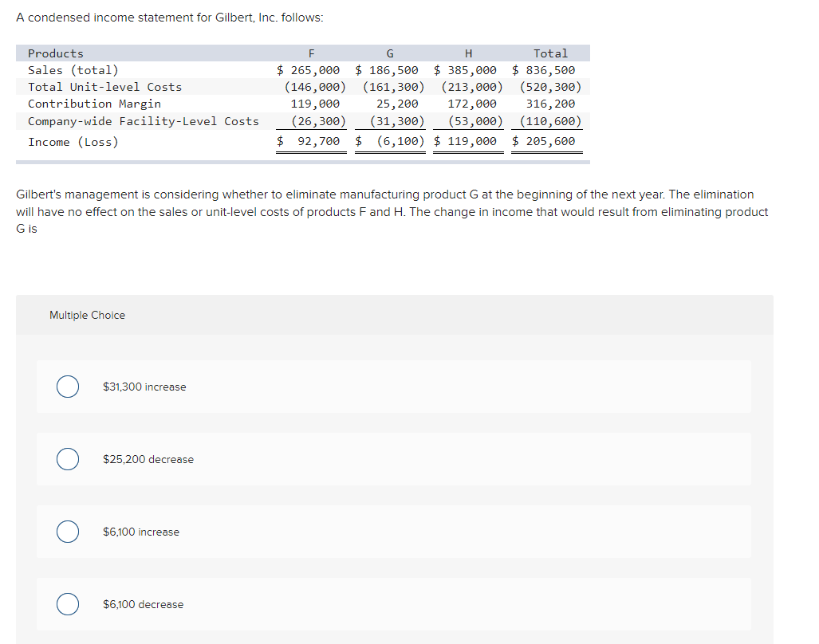
Task: Click the 25,200 contribution margin value
Action: [397, 104]
